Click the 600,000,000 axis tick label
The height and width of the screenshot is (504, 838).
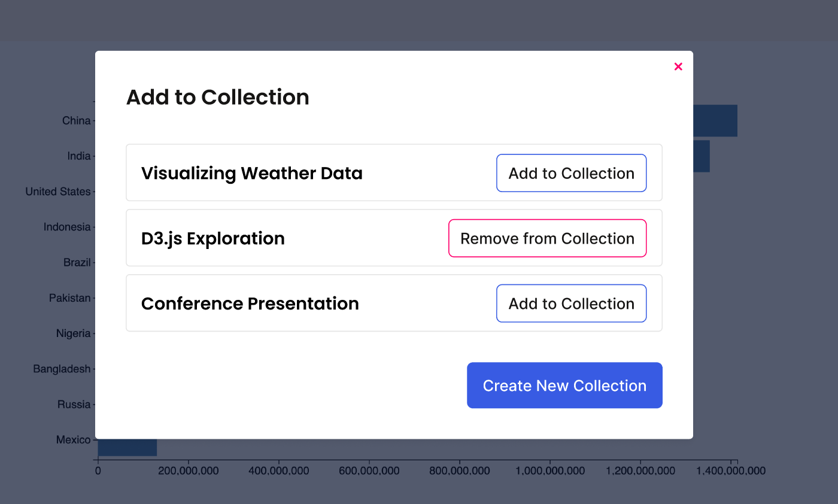point(369,471)
